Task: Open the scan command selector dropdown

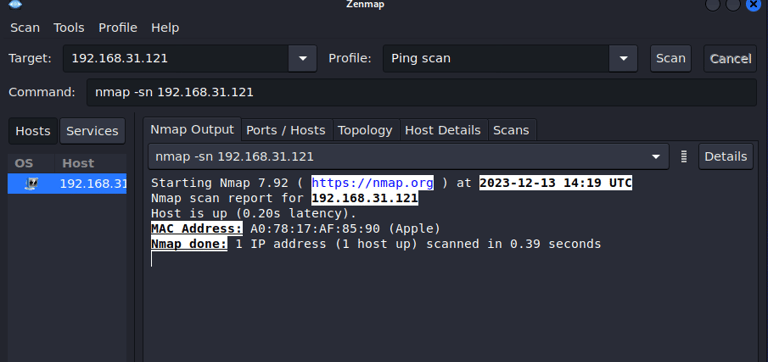Action: 408,157
